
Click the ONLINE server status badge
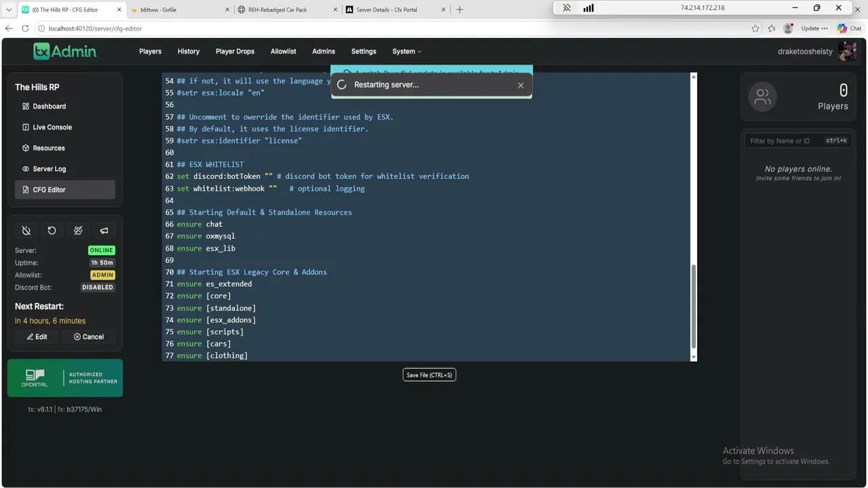pyautogui.click(x=102, y=250)
